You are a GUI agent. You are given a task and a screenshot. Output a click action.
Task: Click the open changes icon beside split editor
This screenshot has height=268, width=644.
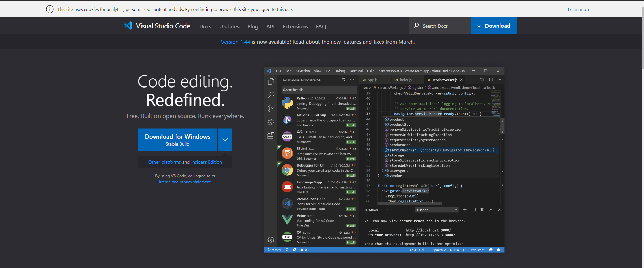[482, 80]
